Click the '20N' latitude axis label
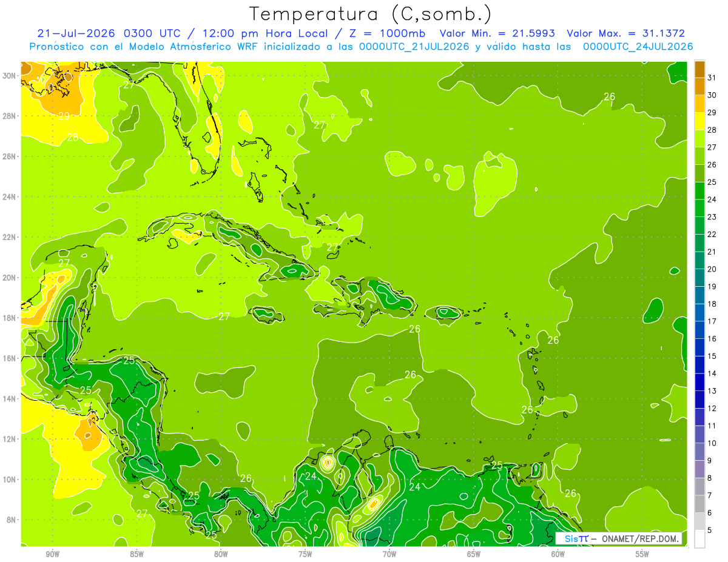 point(9,278)
